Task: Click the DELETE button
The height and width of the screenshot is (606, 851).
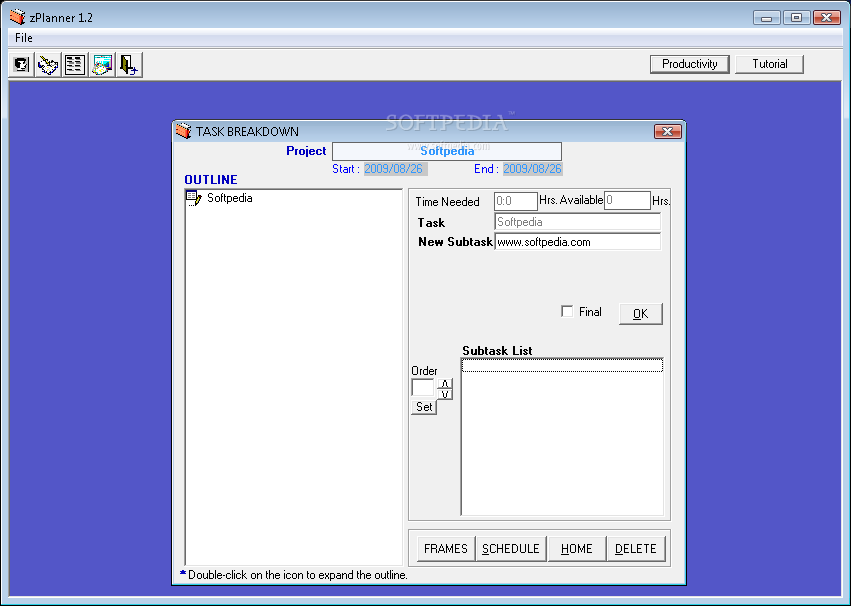Action: (636, 548)
